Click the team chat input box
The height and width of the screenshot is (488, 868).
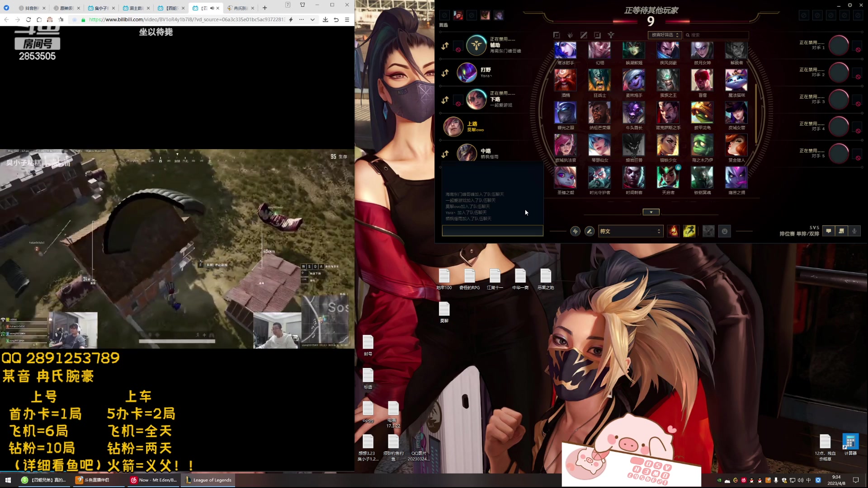point(492,231)
